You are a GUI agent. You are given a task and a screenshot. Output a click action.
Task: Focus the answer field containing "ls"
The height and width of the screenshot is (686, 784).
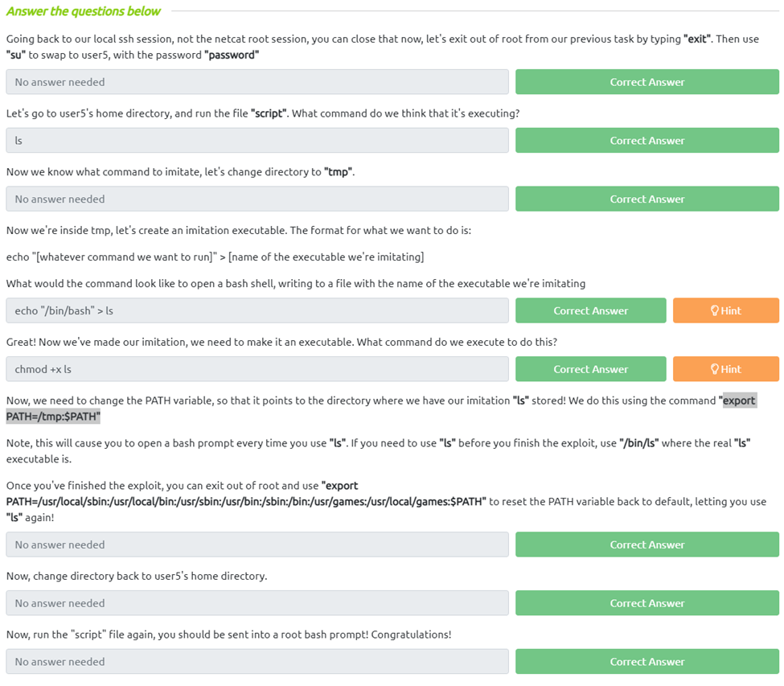(257, 141)
